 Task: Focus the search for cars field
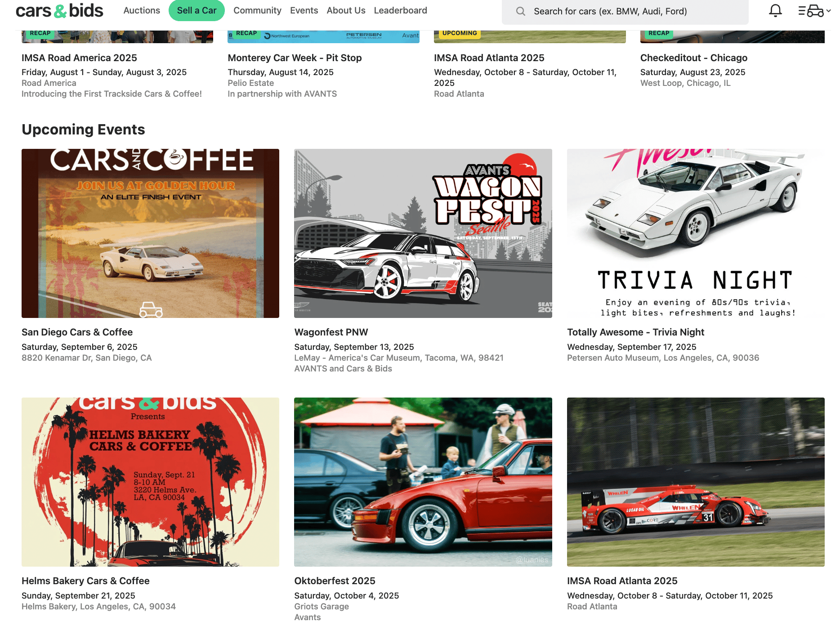625,11
